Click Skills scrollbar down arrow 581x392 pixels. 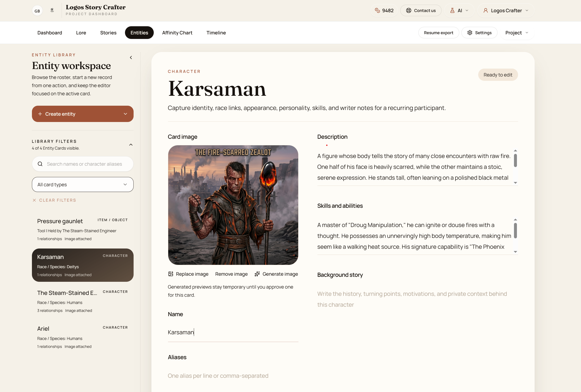point(515,252)
